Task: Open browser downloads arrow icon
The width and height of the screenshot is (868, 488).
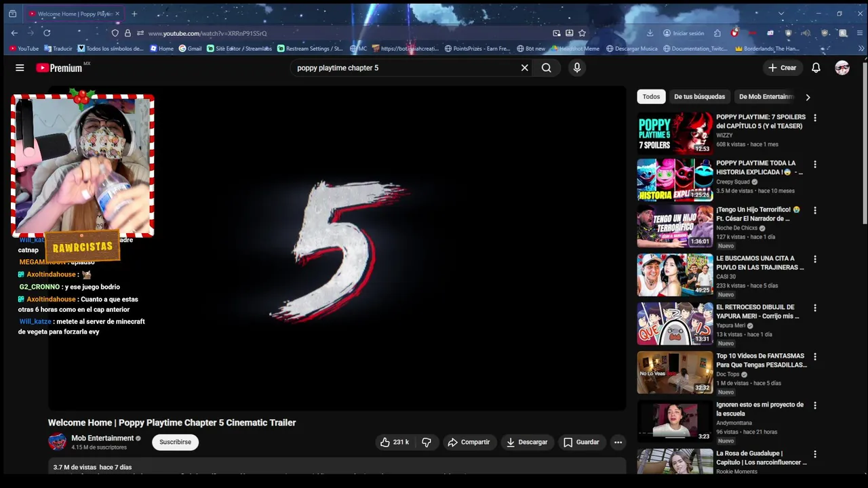Action: (x=650, y=33)
